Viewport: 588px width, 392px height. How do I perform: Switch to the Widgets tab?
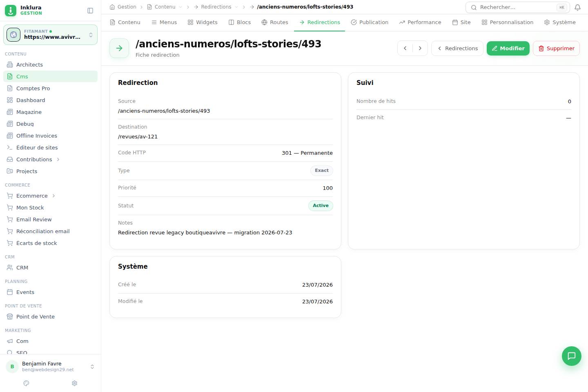(203, 22)
